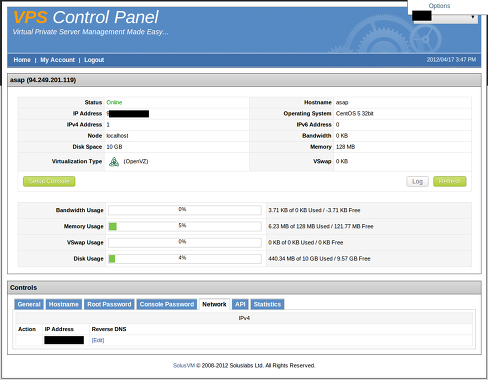Click the (OpenVZ) label text
The image size is (488, 380).
[x=136, y=161]
